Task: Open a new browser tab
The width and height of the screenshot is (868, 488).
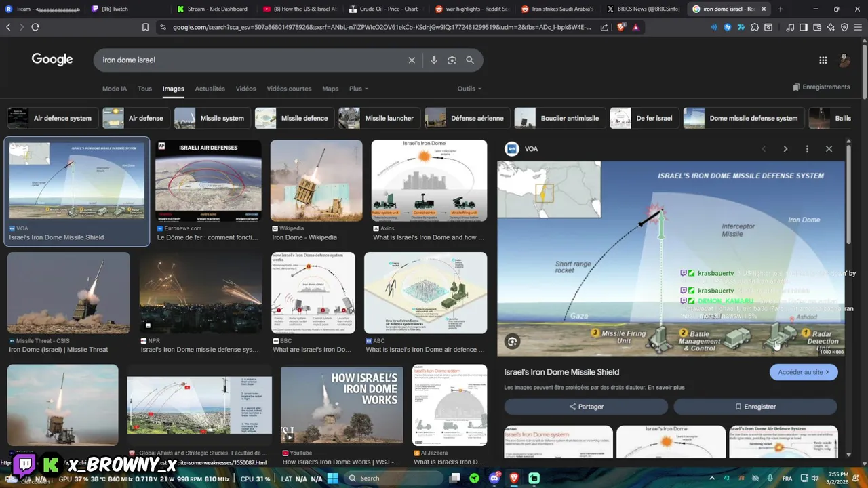Action: tap(781, 9)
